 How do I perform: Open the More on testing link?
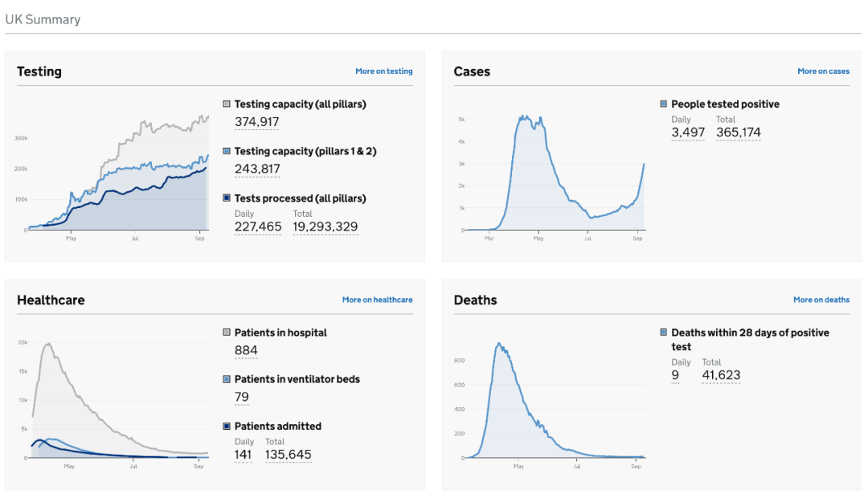point(383,71)
